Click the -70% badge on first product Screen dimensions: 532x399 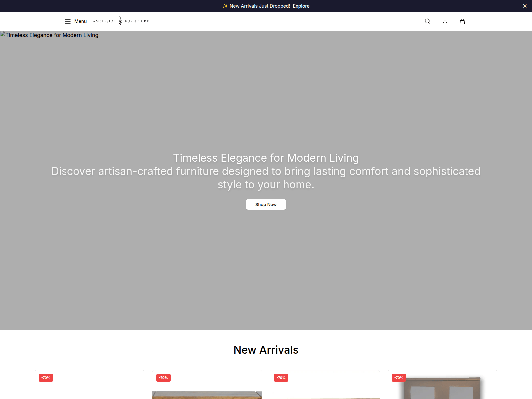tap(46, 378)
